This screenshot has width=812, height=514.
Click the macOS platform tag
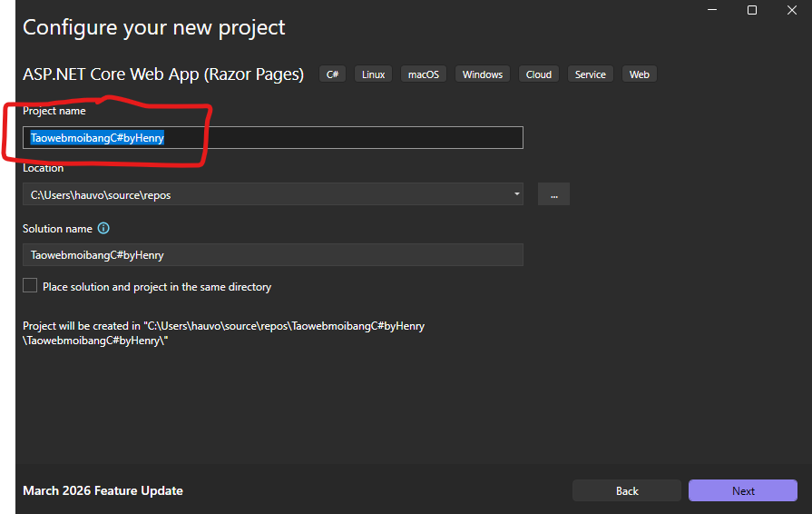click(423, 74)
